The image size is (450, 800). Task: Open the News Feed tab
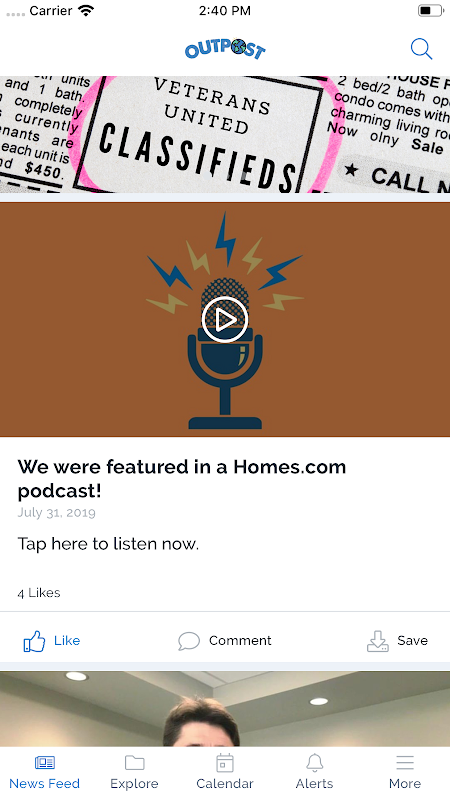(x=44, y=772)
